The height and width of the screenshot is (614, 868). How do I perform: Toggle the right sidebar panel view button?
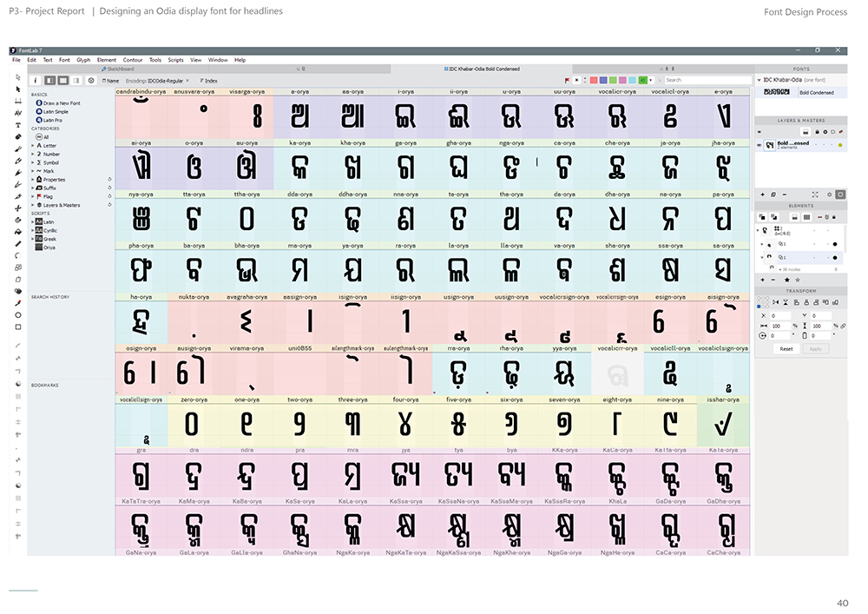76,80
